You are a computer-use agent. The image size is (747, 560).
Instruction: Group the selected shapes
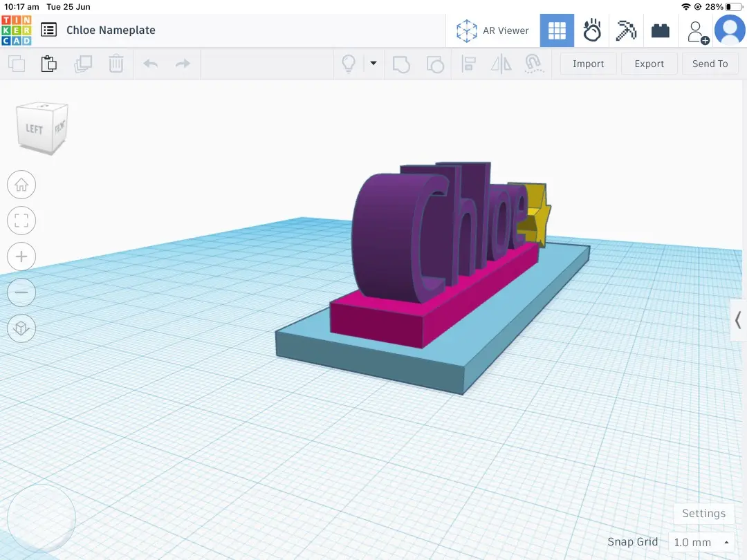point(401,64)
